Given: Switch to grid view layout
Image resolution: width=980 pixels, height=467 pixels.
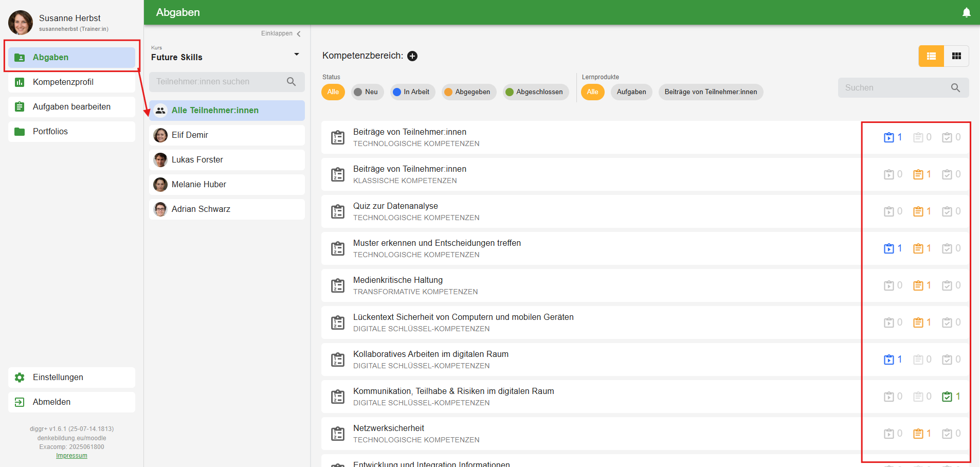Looking at the screenshot, I should pos(956,56).
